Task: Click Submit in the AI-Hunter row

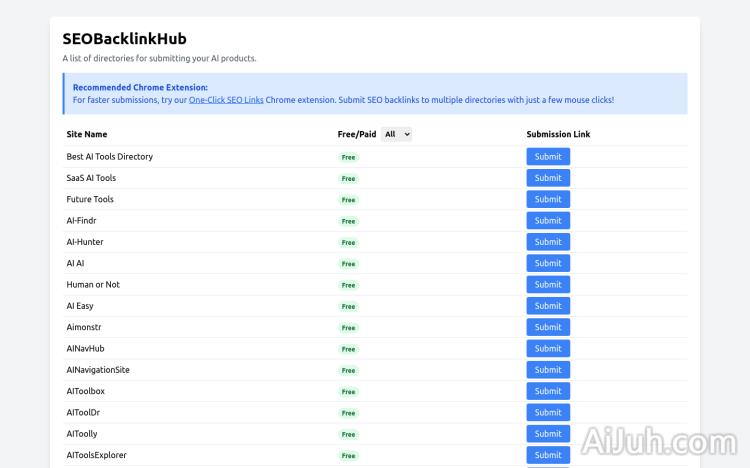Action: [548, 242]
